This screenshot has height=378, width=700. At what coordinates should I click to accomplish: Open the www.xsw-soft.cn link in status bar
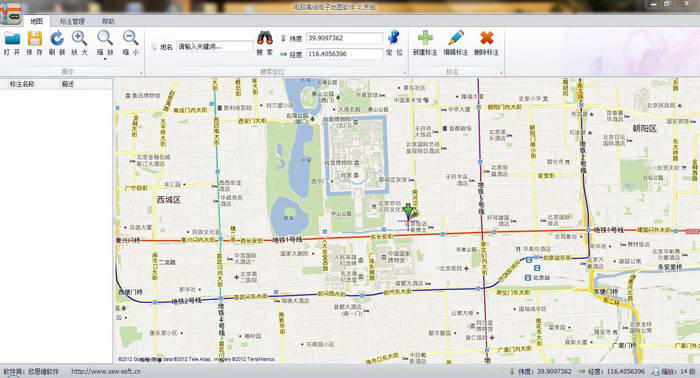tap(106, 371)
